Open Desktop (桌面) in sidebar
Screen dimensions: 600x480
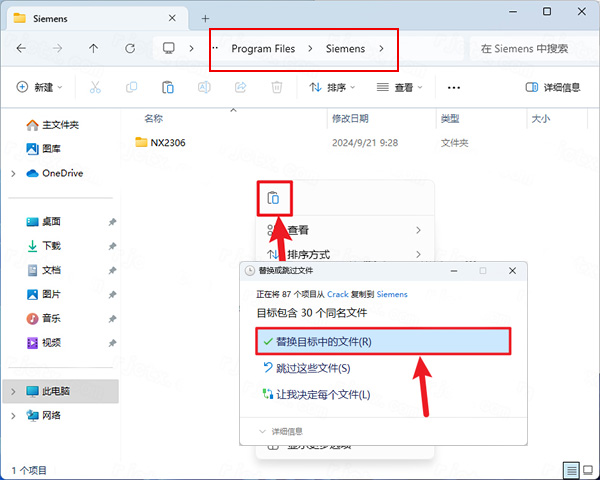tap(43, 221)
